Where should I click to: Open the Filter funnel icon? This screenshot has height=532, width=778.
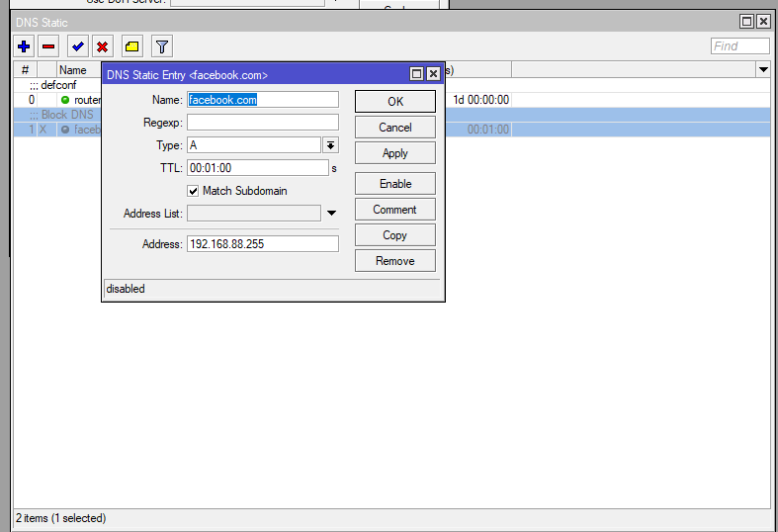tap(162, 46)
